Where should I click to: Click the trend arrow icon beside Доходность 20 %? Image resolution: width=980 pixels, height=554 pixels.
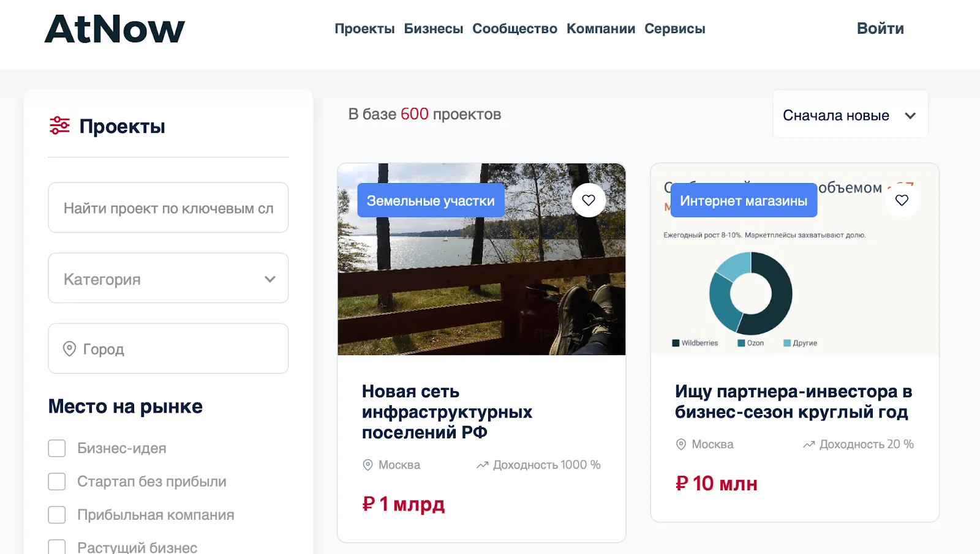click(x=809, y=444)
